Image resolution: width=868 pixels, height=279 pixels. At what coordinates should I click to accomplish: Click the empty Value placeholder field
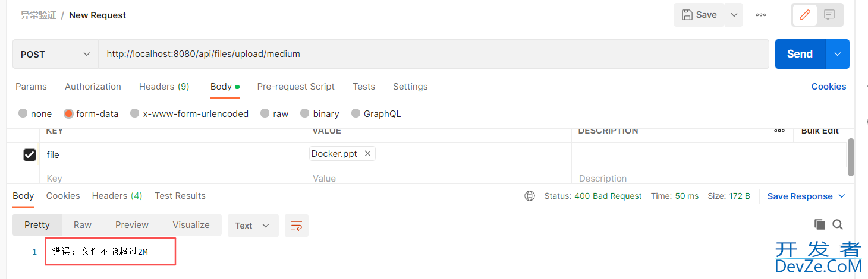pyautogui.click(x=439, y=178)
